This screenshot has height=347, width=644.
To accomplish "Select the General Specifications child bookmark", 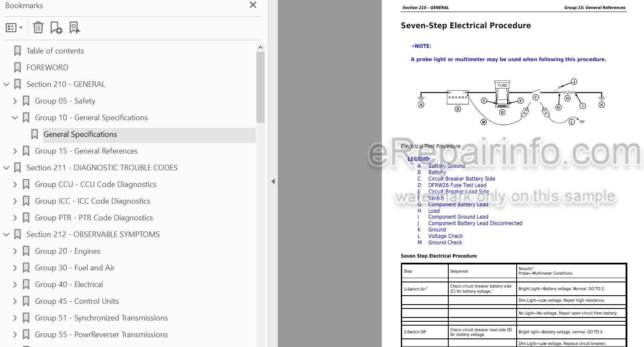I will [x=80, y=134].
